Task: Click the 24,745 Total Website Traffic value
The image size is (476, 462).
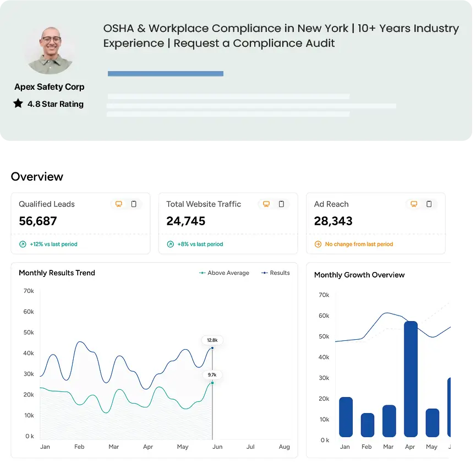Action: pyautogui.click(x=186, y=221)
